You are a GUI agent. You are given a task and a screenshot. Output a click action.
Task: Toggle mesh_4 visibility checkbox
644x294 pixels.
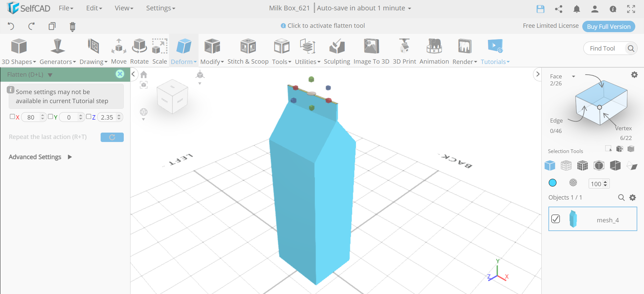point(555,219)
